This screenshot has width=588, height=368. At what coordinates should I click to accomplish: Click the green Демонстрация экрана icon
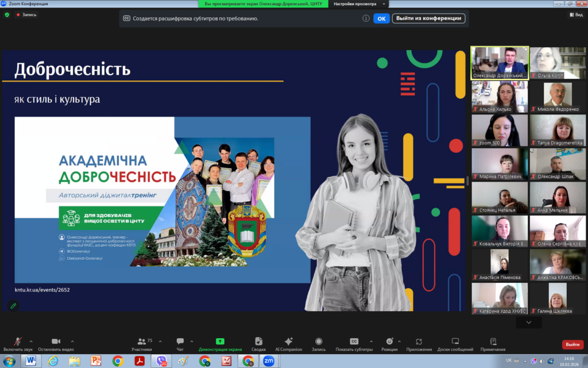point(220,342)
